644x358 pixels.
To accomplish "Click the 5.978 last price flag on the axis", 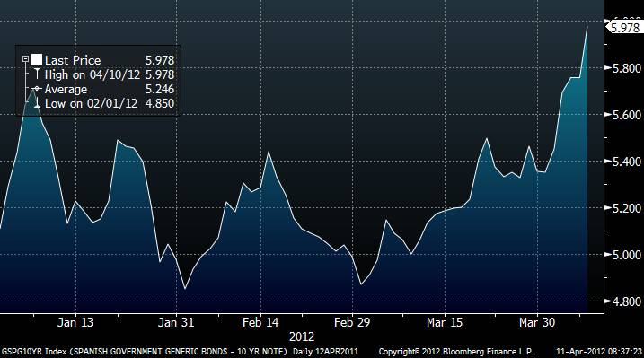I will [625, 28].
